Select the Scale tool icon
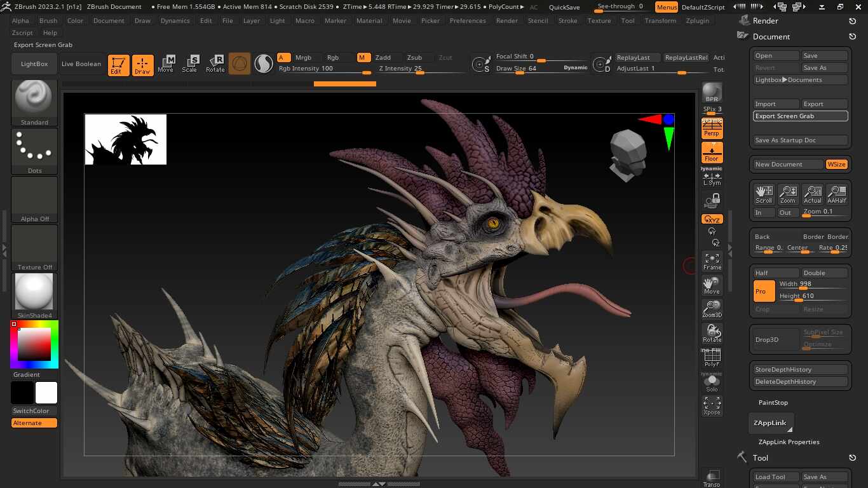 point(189,64)
